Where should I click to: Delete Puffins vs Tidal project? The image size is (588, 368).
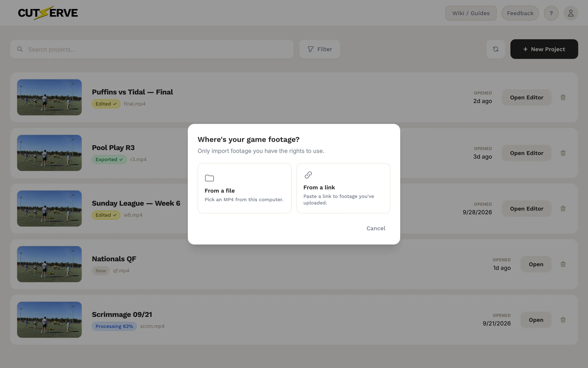click(x=563, y=97)
